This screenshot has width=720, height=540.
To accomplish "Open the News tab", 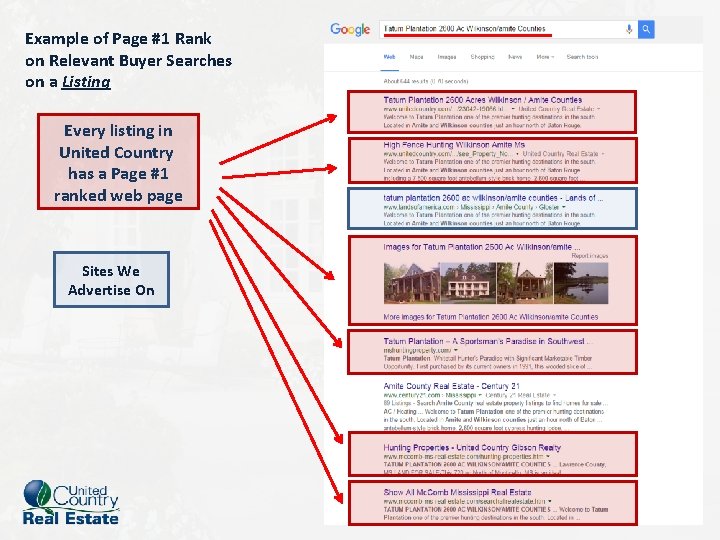I will pos(515,57).
